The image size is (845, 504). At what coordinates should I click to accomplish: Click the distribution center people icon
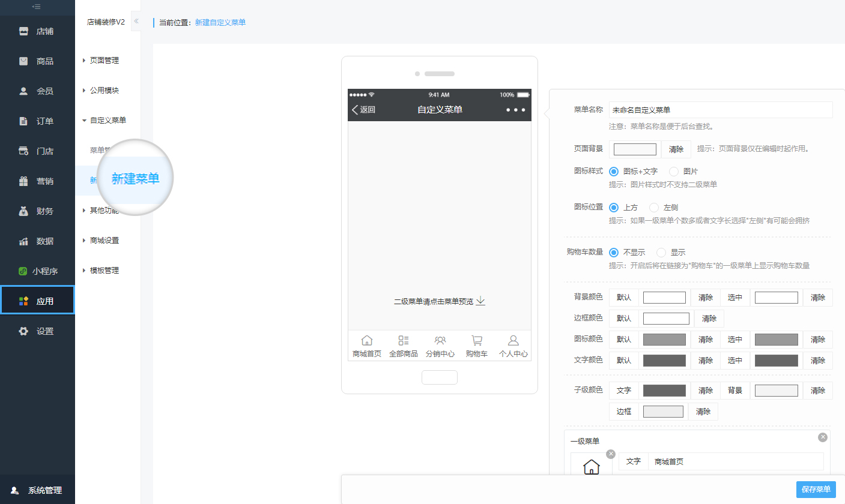pos(440,340)
